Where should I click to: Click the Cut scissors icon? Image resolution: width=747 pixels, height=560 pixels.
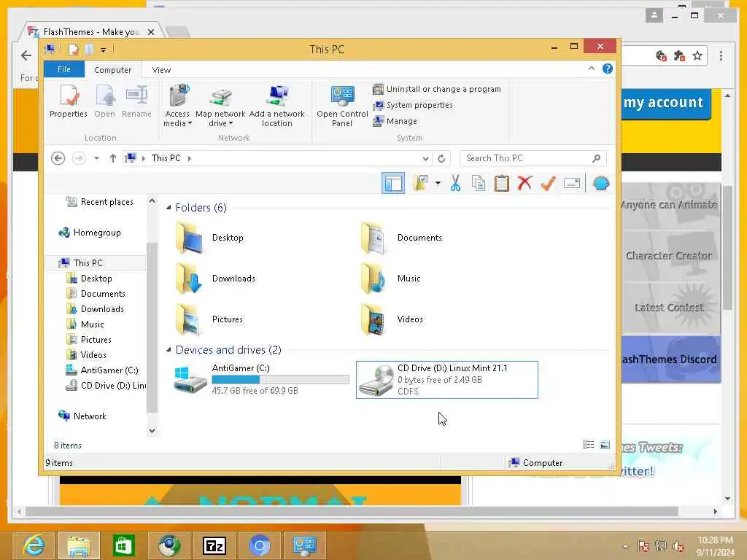[x=455, y=183]
